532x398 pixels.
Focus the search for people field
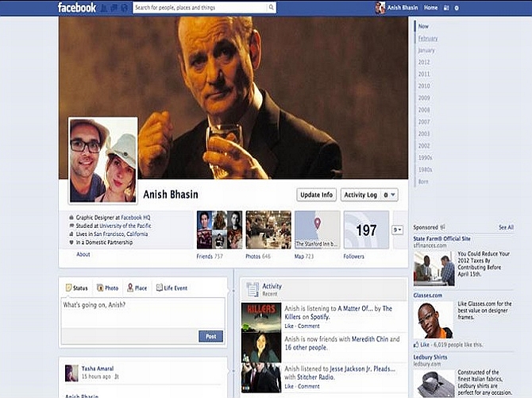click(x=200, y=7)
